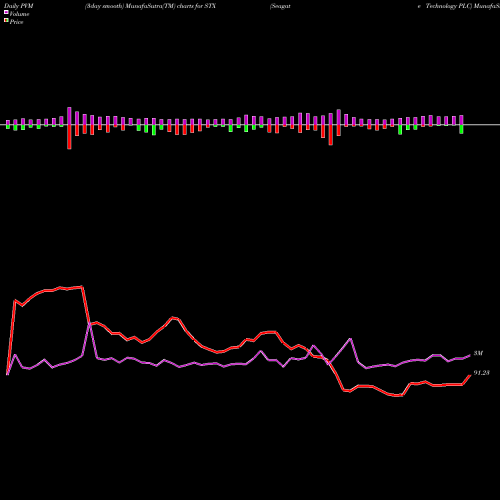Select the 'Volume' legend label

(19, 14)
